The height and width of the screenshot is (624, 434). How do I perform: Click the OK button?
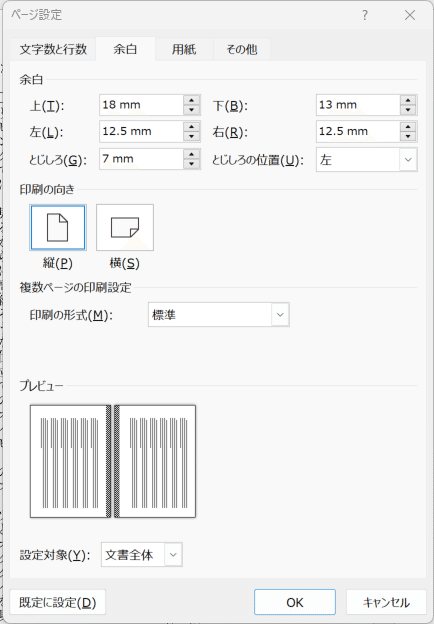pyautogui.click(x=295, y=602)
